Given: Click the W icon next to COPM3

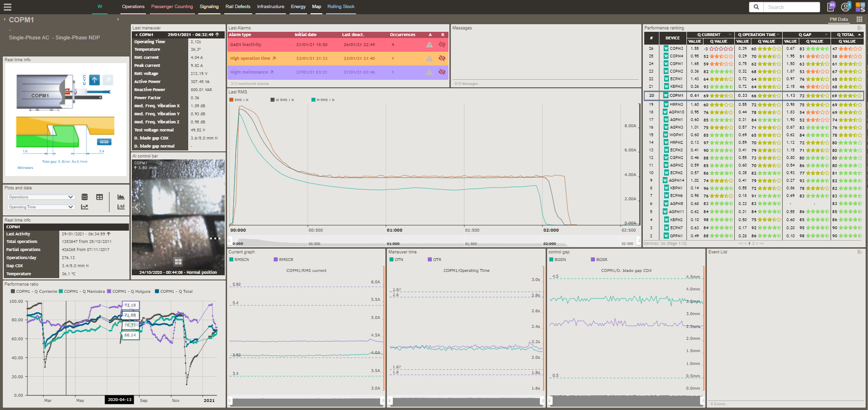Looking at the screenshot, I should [666, 48].
